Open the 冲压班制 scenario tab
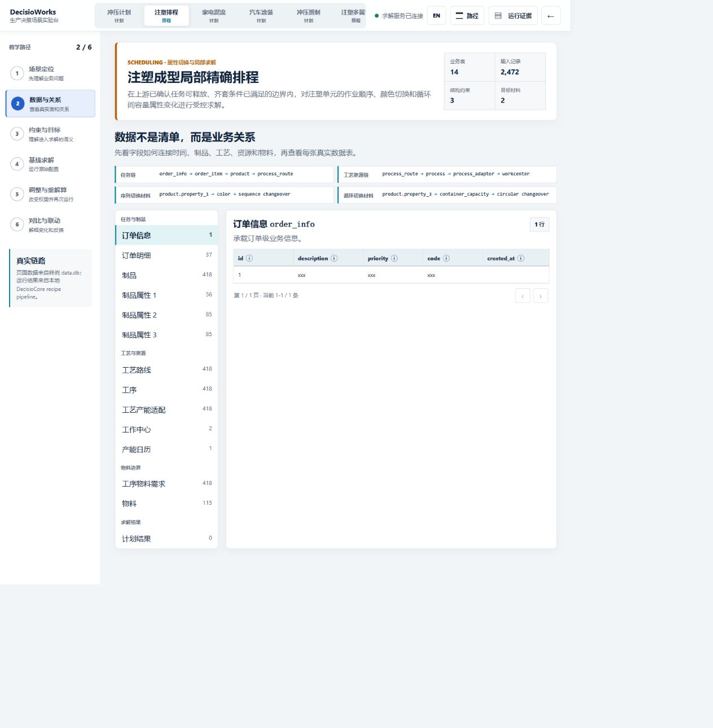 [x=309, y=16]
